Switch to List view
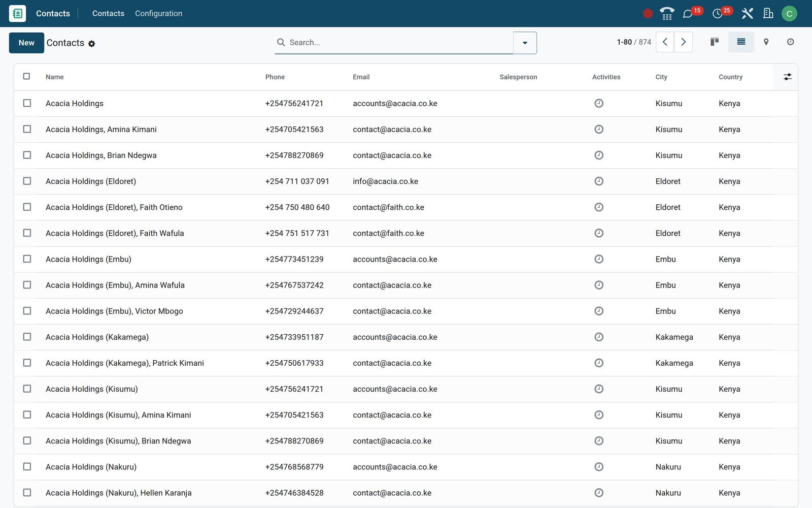The width and height of the screenshot is (812, 508). [741, 42]
